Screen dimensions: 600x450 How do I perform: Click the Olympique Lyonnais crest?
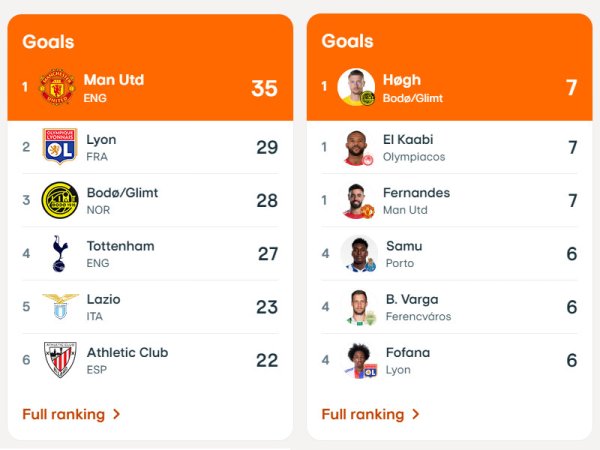tap(60, 146)
